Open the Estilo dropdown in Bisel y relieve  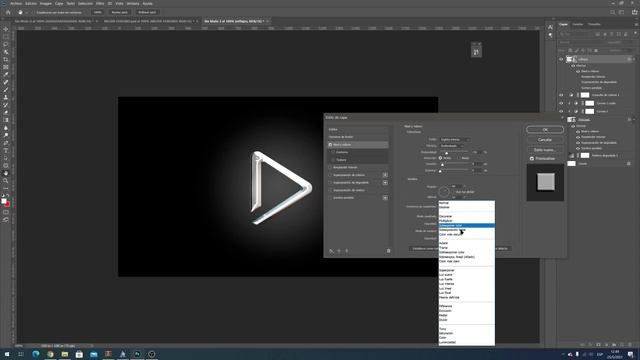pos(454,140)
